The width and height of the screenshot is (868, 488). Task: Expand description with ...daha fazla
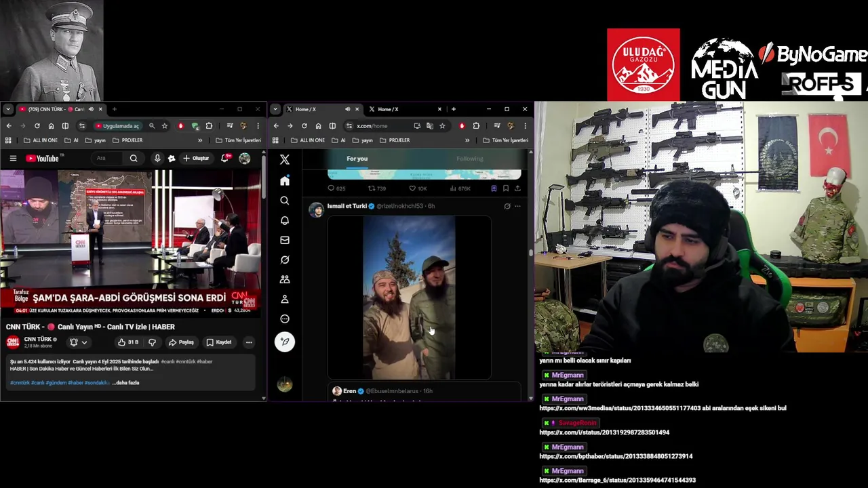pyautogui.click(x=126, y=383)
